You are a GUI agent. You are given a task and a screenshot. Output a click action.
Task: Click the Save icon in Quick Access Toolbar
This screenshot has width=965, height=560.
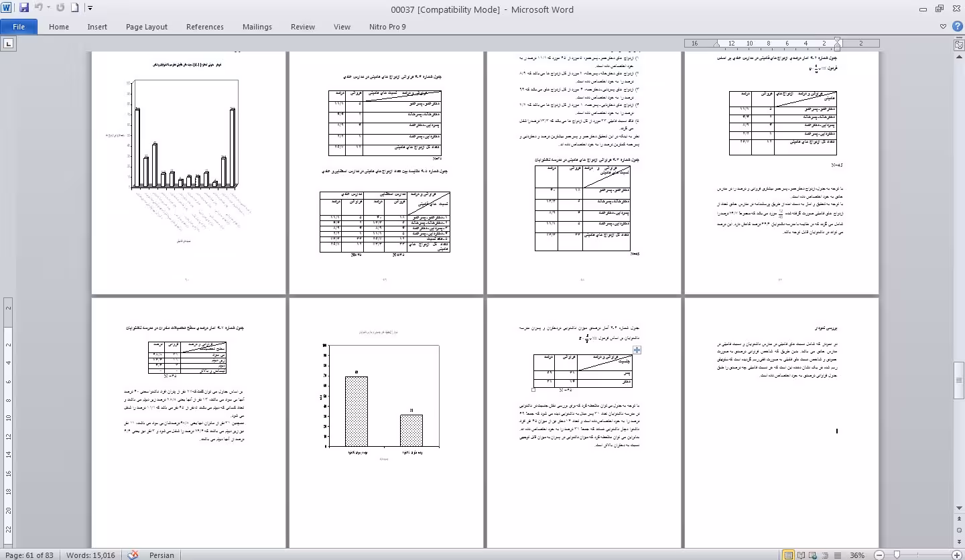click(x=24, y=8)
